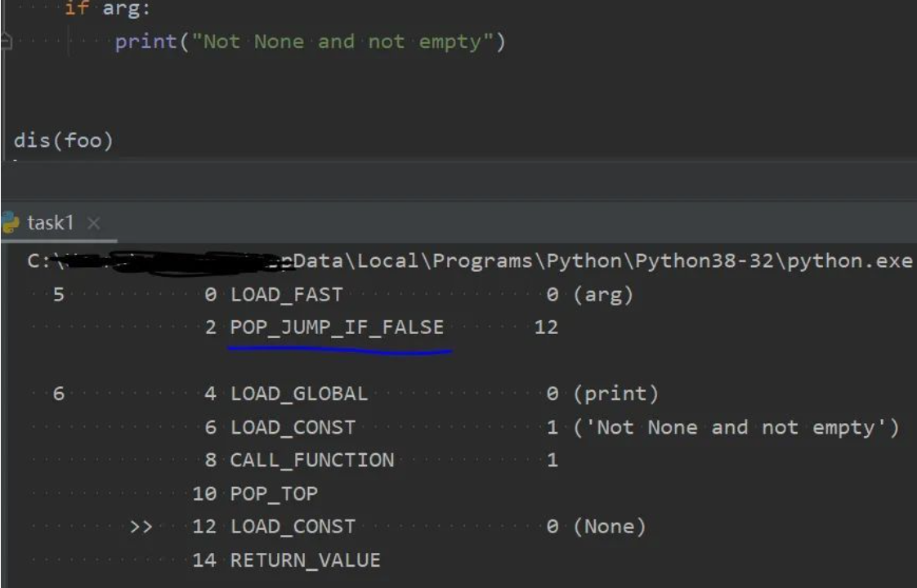The image size is (917, 588).
Task: Click the >> jump target marker in the output
Action: pos(141,527)
